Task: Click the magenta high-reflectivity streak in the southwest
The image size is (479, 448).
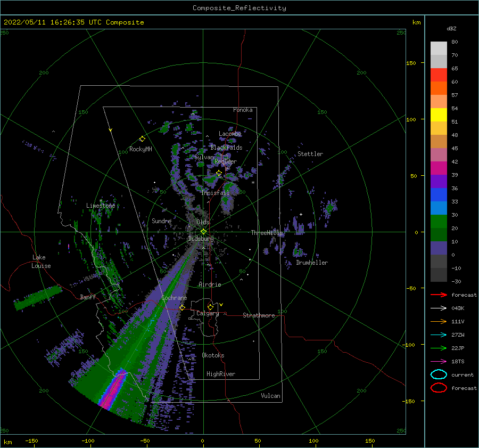Action: coord(113,390)
